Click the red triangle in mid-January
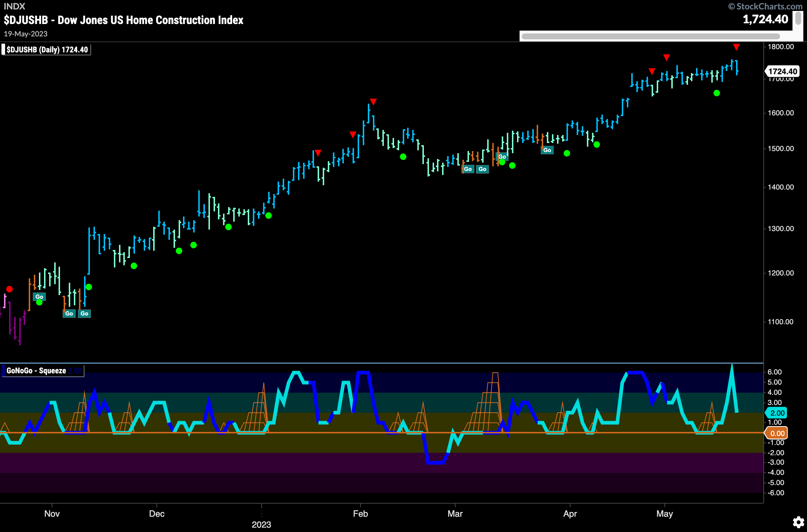Viewport: 807px width, 532px height. pyautogui.click(x=318, y=153)
